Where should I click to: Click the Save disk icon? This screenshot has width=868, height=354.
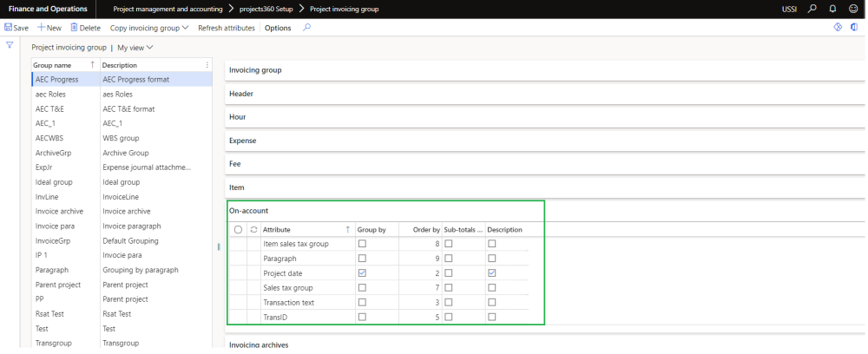[8, 28]
